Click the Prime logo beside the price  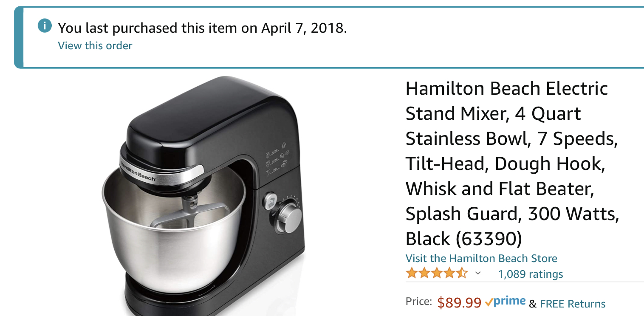point(505,302)
